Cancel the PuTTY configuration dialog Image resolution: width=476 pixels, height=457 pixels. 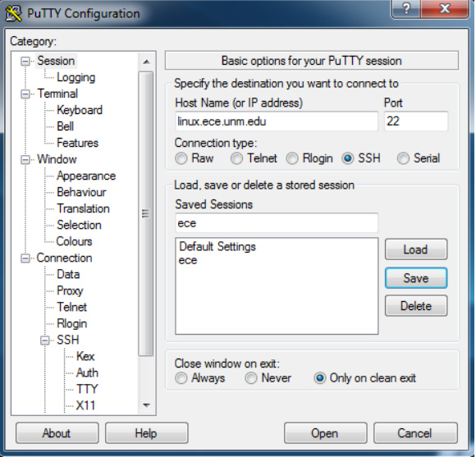point(415,433)
